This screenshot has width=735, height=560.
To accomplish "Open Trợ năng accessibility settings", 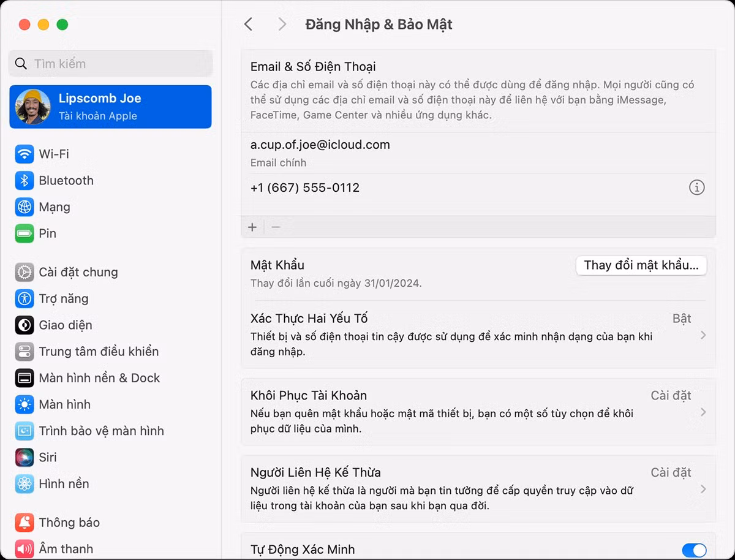I will coord(24,298).
